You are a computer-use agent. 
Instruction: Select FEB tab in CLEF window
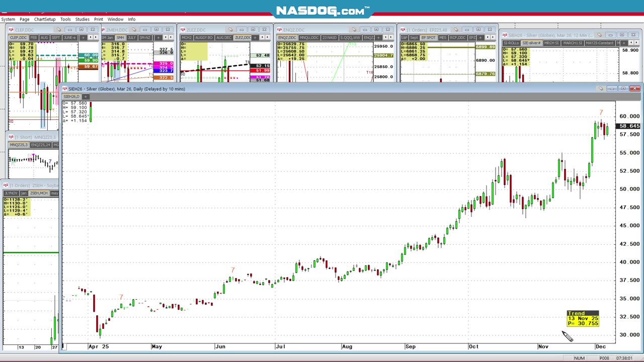point(33,38)
